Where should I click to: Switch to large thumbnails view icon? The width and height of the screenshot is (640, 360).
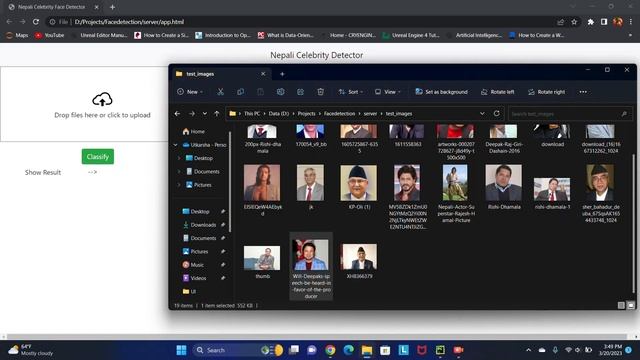point(631,305)
